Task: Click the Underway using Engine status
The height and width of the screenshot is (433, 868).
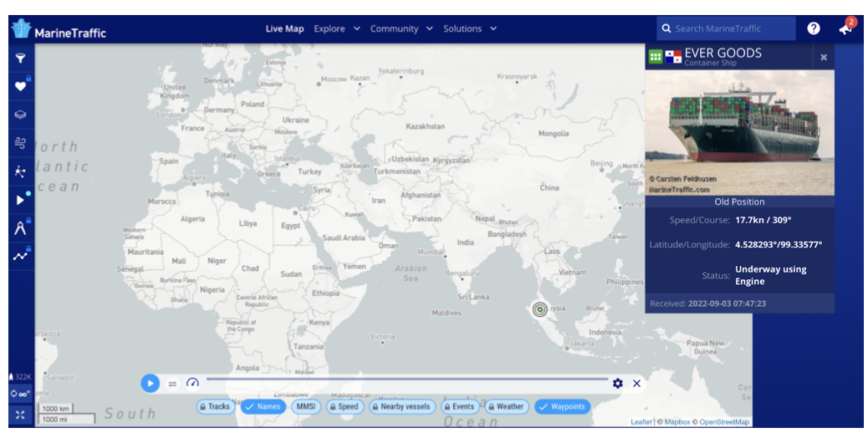Action: click(x=770, y=275)
